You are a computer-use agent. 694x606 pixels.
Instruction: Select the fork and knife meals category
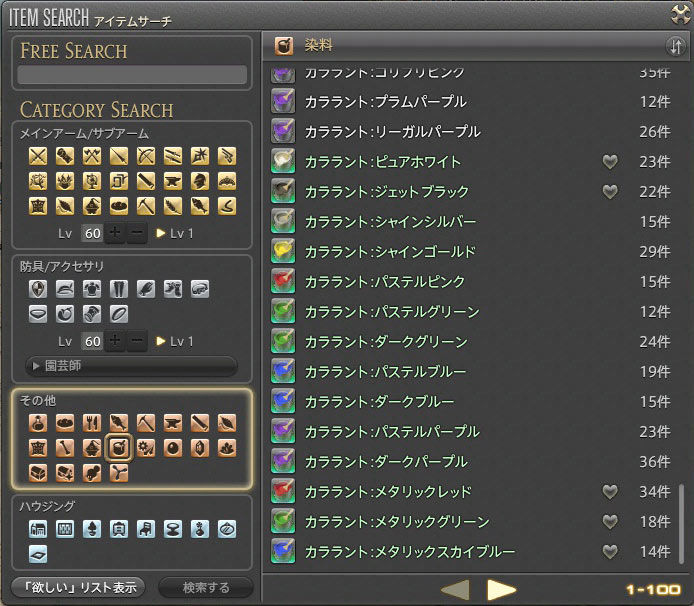(92, 423)
